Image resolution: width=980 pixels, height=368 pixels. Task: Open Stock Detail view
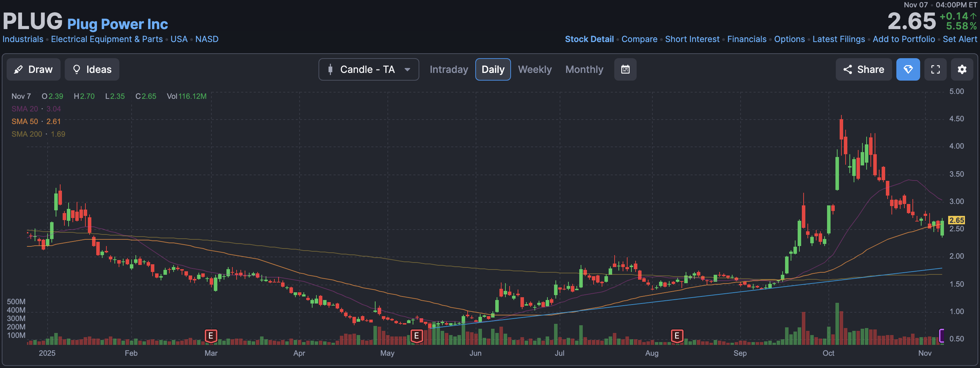click(x=589, y=39)
